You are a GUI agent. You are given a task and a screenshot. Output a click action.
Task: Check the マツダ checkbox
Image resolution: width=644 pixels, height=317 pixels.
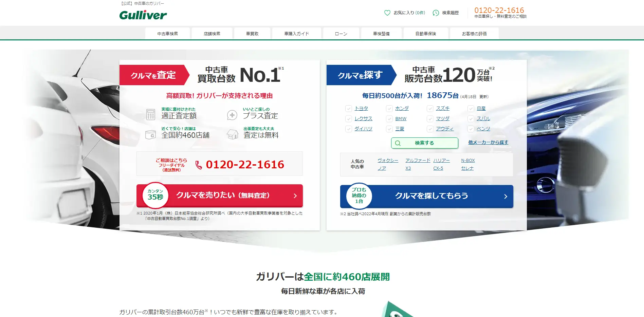coord(430,119)
